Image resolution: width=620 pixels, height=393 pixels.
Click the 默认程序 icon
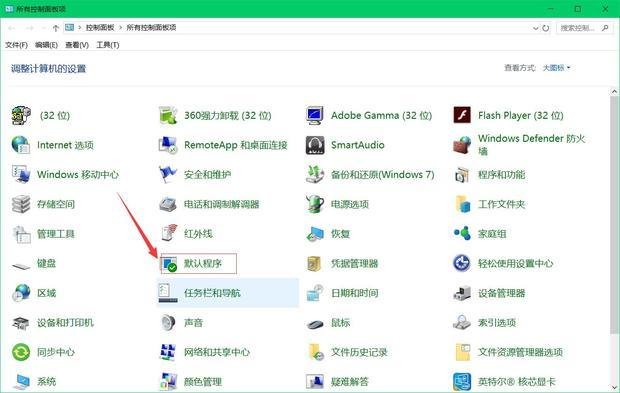pos(169,264)
